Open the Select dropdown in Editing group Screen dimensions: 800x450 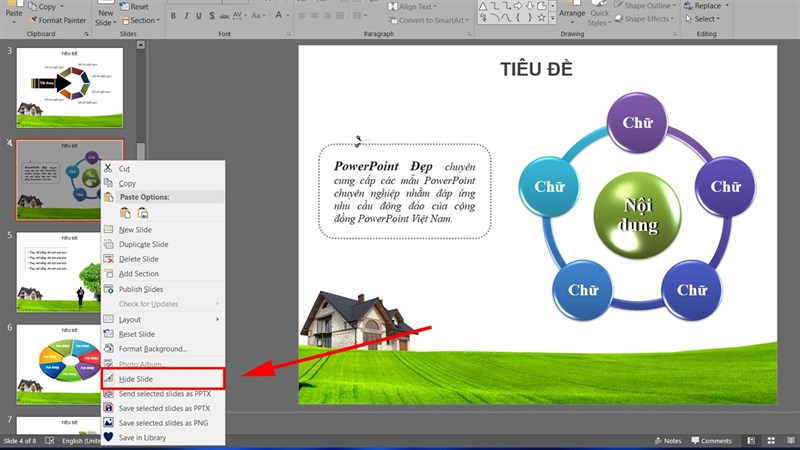click(x=703, y=19)
